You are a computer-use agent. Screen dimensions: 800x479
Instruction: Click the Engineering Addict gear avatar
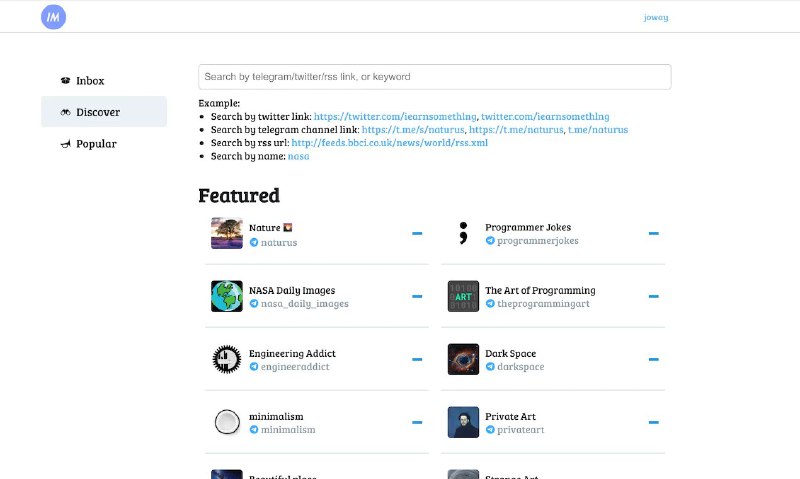(x=227, y=360)
